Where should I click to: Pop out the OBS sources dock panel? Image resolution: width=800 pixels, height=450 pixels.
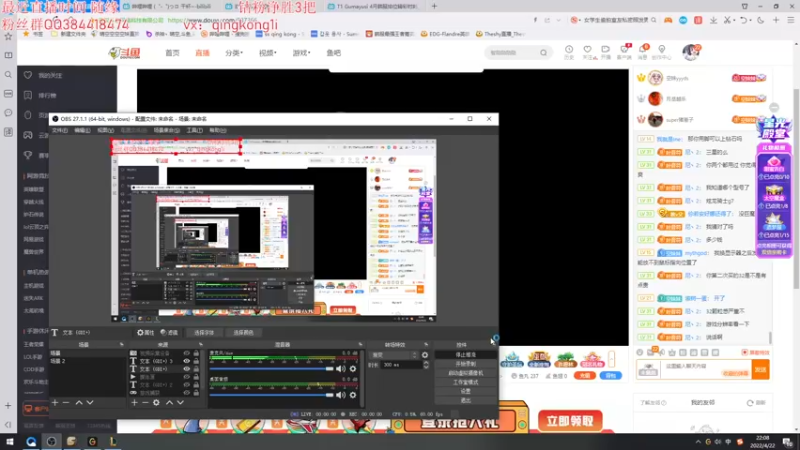pos(201,345)
